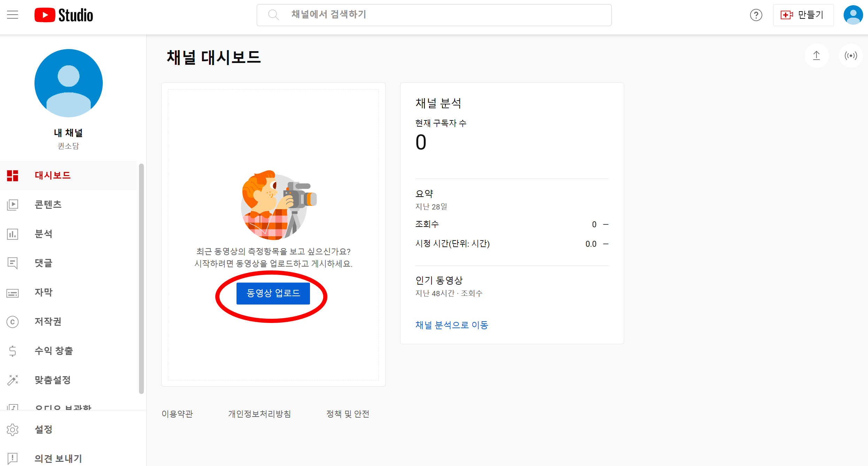Open the 저작권 copyright section
Image resolution: width=868 pixels, height=466 pixels.
(x=48, y=322)
